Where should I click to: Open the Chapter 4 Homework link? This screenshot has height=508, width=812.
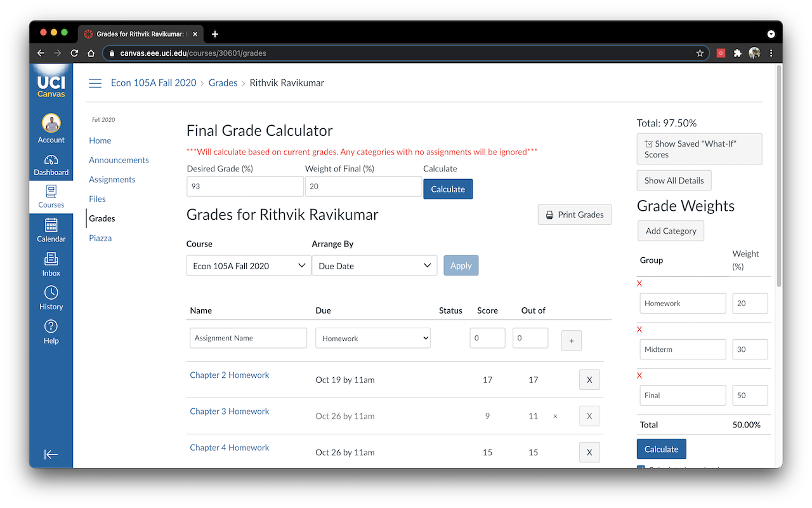230,447
